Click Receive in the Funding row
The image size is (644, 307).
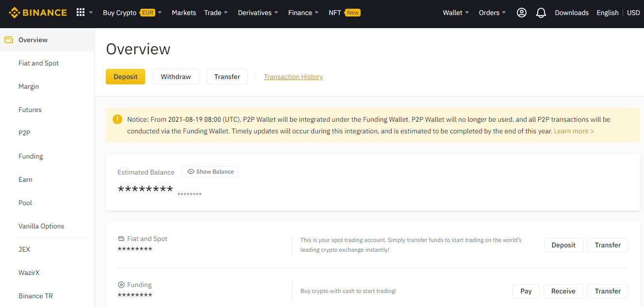[563, 291]
